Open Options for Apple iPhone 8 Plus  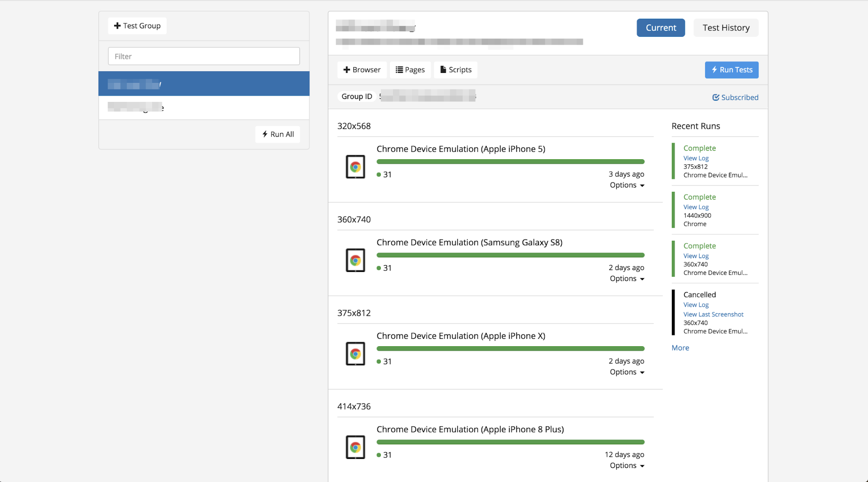[627, 466]
